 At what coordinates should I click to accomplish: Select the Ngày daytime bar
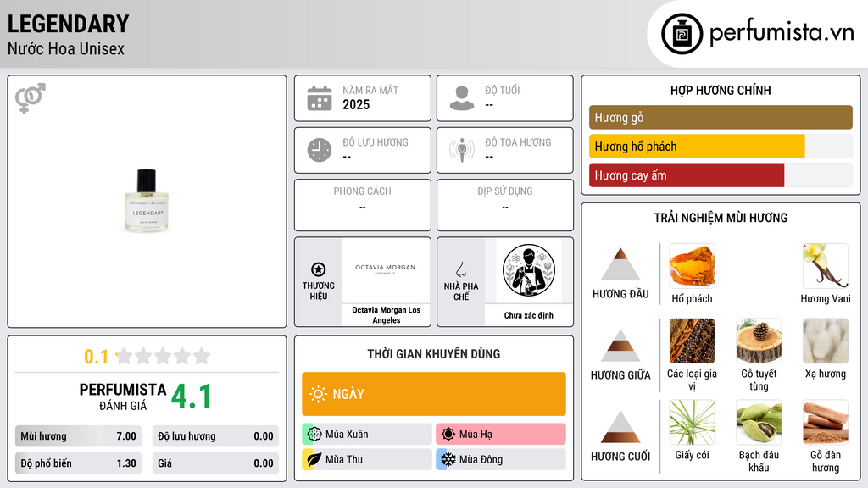click(434, 394)
